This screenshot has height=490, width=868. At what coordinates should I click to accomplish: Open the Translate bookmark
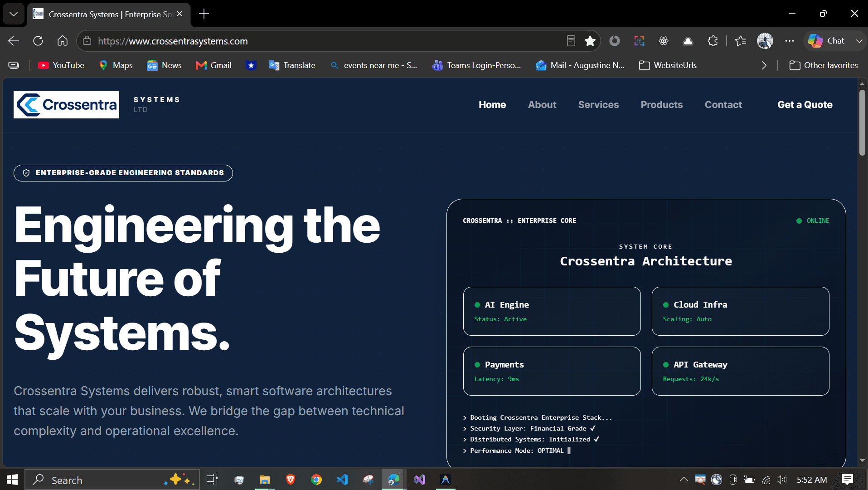click(292, 65)
